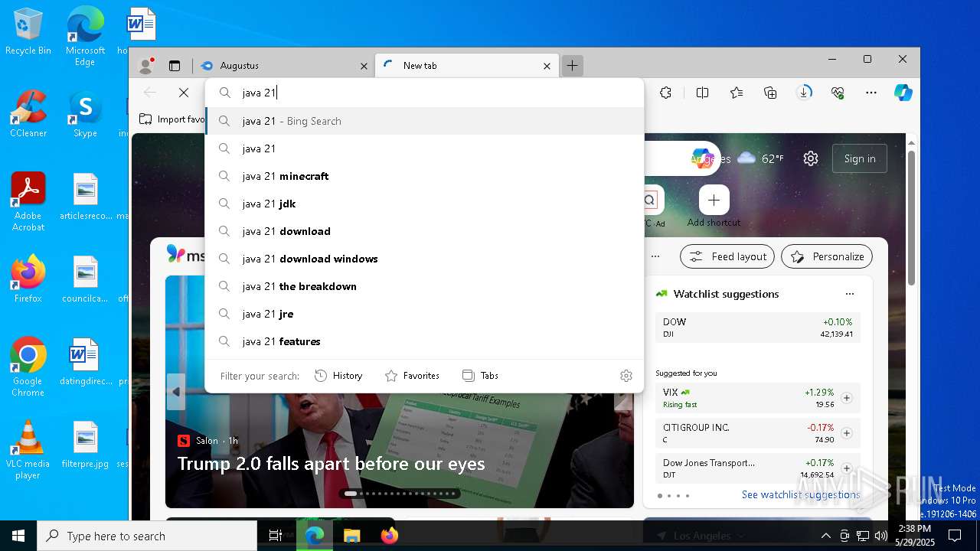This screenshot has width=980, height=551.
Task: Filter search by Favorites
Action: (412, 376)
